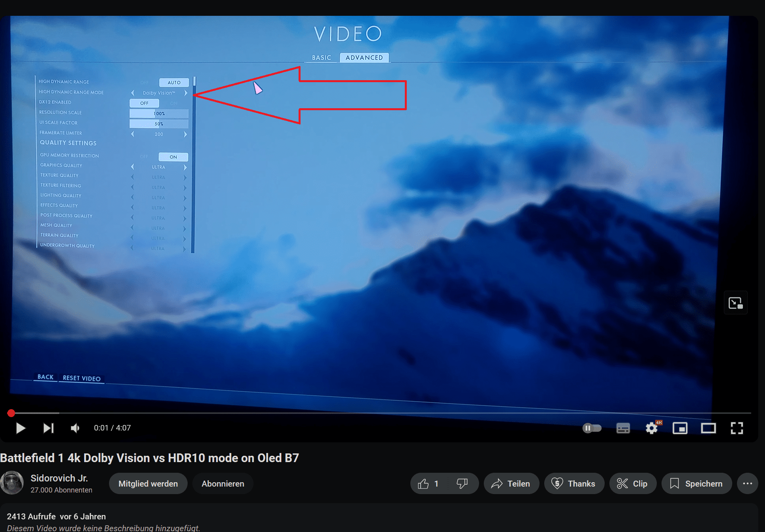This screenshot has width=765, height=532.
Task: Dislike the video
Action: (462, 484)
